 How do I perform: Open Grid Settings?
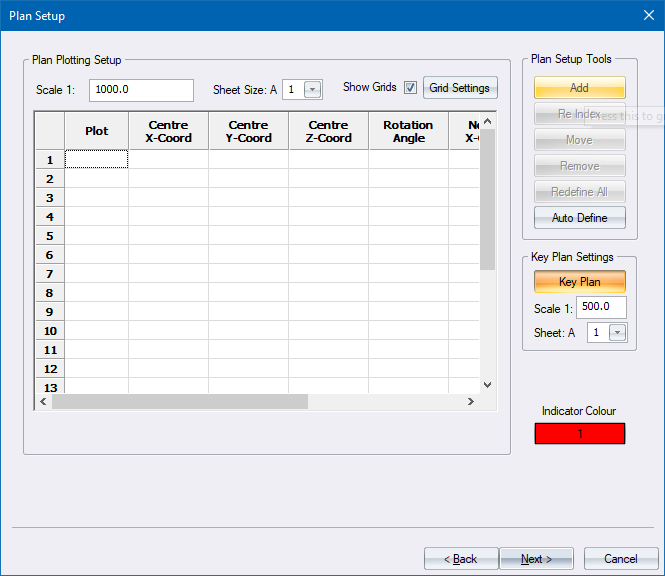tap(459, 88)
